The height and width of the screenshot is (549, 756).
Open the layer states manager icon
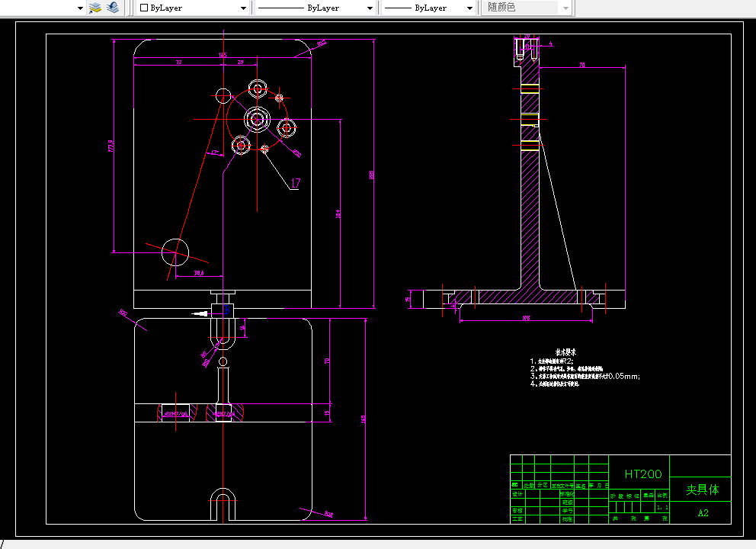(x=95, y=8)
